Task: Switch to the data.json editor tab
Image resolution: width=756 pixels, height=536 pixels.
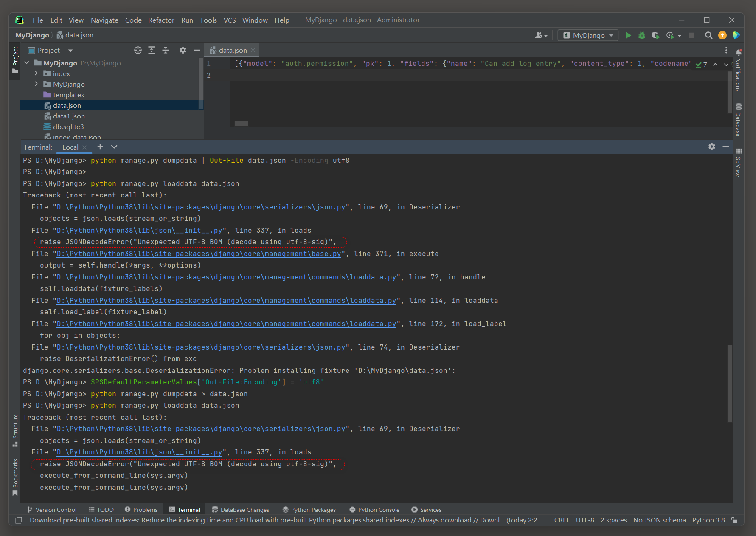Action: [x=233, y=50]
